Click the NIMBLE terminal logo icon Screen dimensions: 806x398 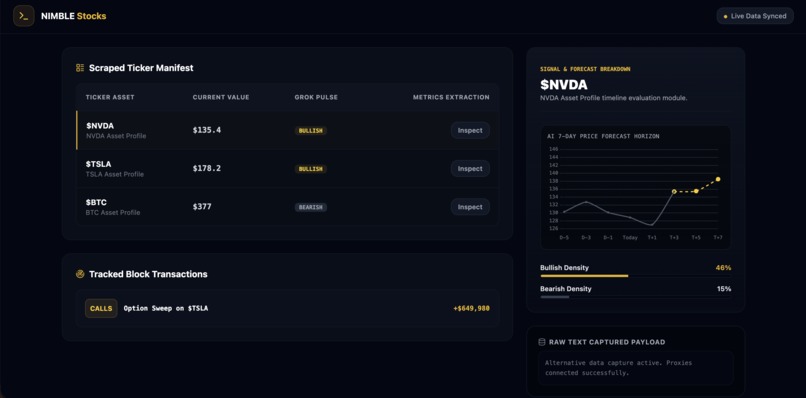click(24, 16)
